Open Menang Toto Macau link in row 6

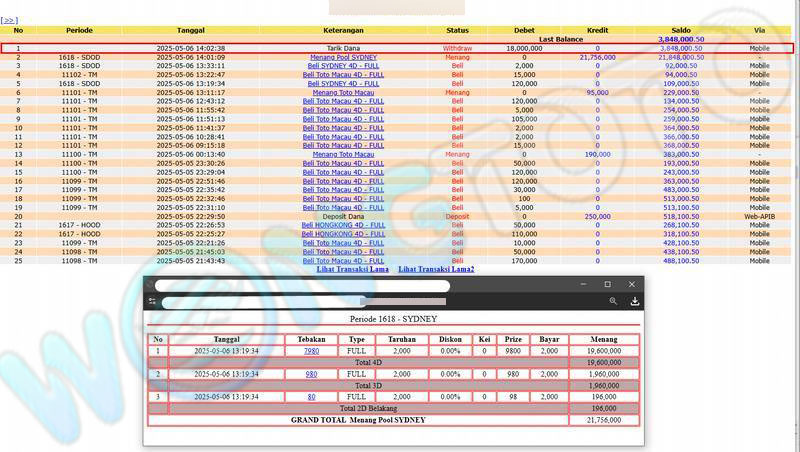tap(343, 92)
